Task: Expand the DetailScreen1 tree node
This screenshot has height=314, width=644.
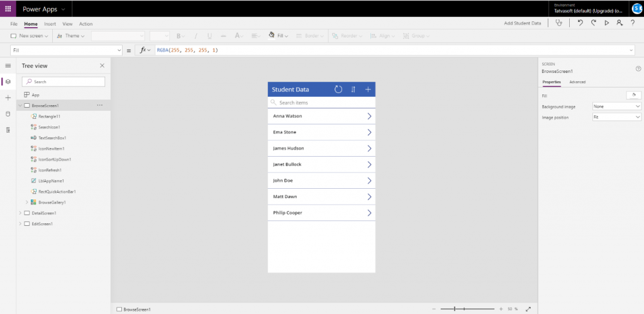Action: click(20, 213)
